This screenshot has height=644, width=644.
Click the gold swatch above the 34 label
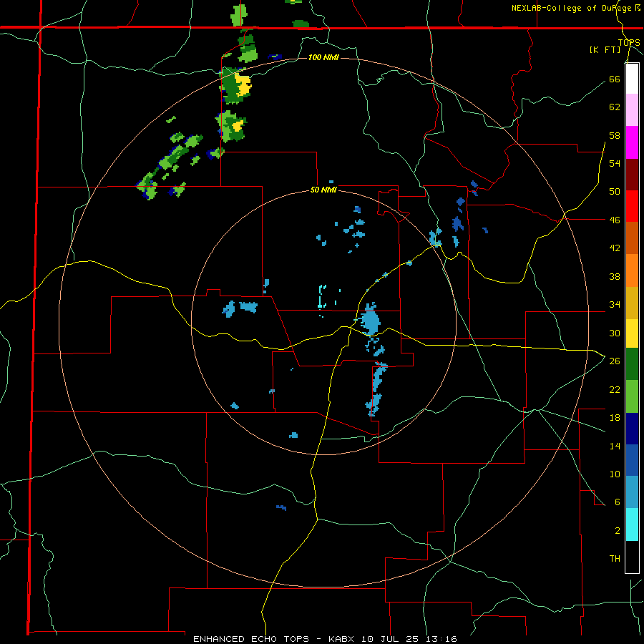[632, 303]
